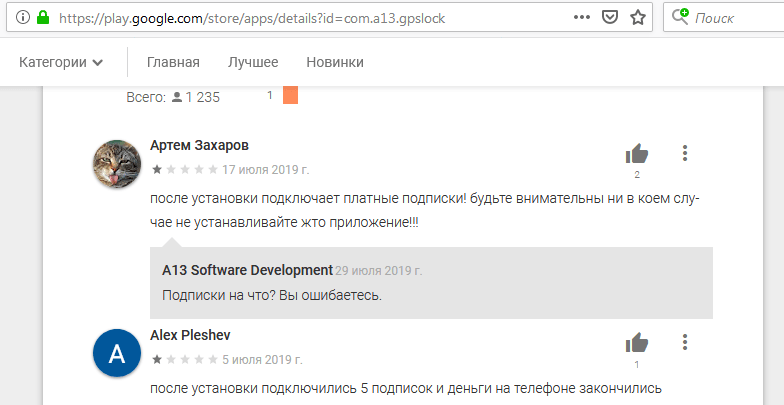The height and width of the screenshot is (405, 784).
Task: Like Артем Захаров's review with thumbs up
Action: [x=637, y=154]
